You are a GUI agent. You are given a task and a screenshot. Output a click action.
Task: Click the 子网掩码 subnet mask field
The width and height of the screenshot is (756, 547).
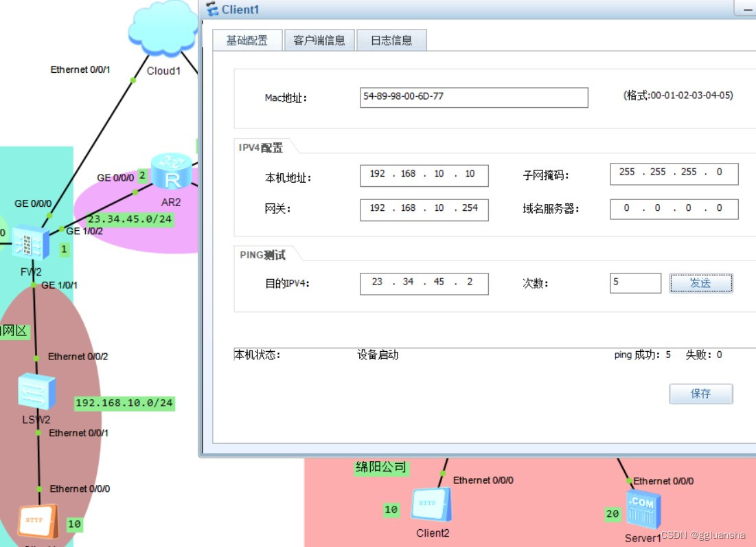[x=674, y=173]
